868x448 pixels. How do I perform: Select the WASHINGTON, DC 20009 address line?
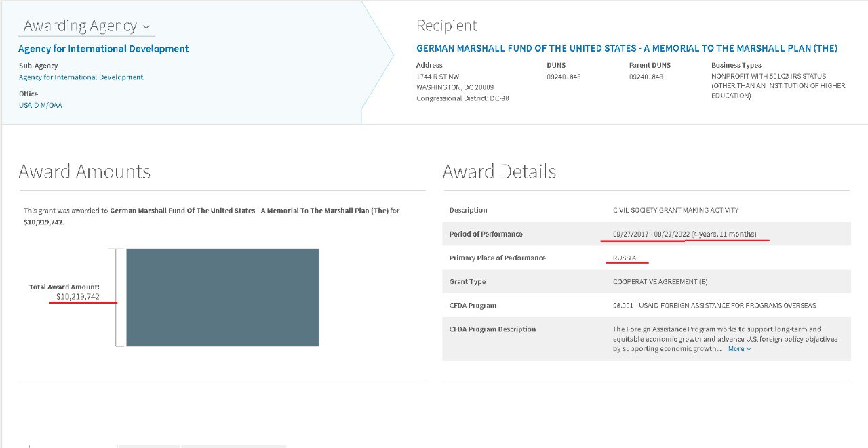coord(455,87)
